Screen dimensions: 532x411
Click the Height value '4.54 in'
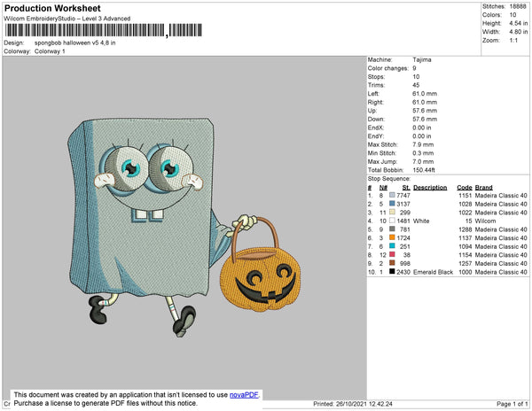(518, 23)
